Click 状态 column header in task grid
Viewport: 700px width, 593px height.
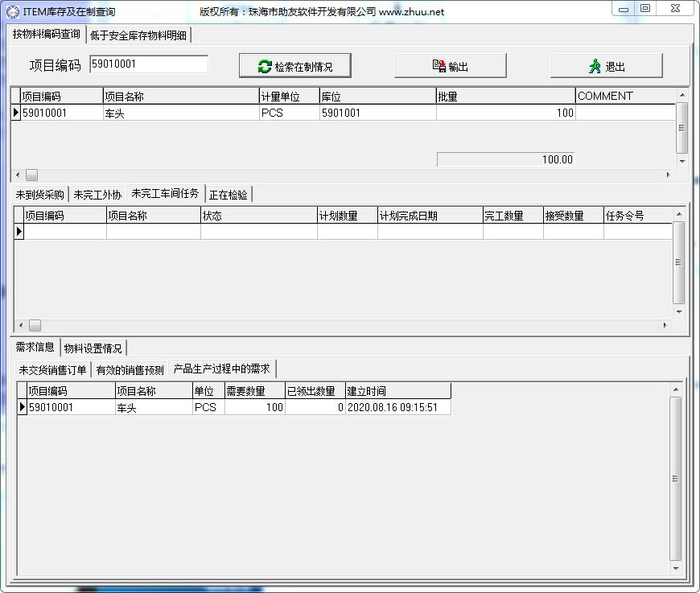258,216
